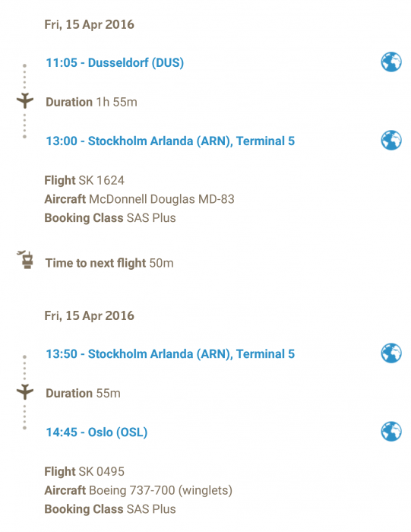Image resolution: width=411 pixels, height=532 pixels.
Task: Open 13:00 - Stockholm Arlanda Terminal 5 link
Action: coord(170,141)
